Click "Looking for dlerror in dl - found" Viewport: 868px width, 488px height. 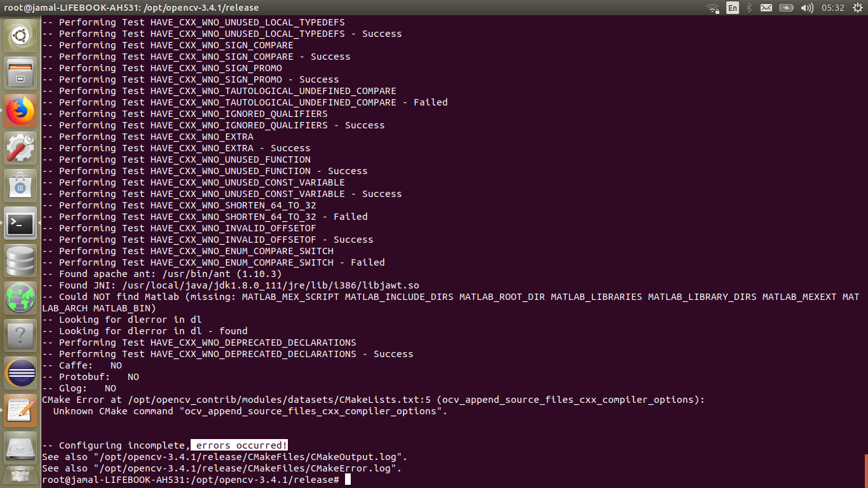pos(145,331)
